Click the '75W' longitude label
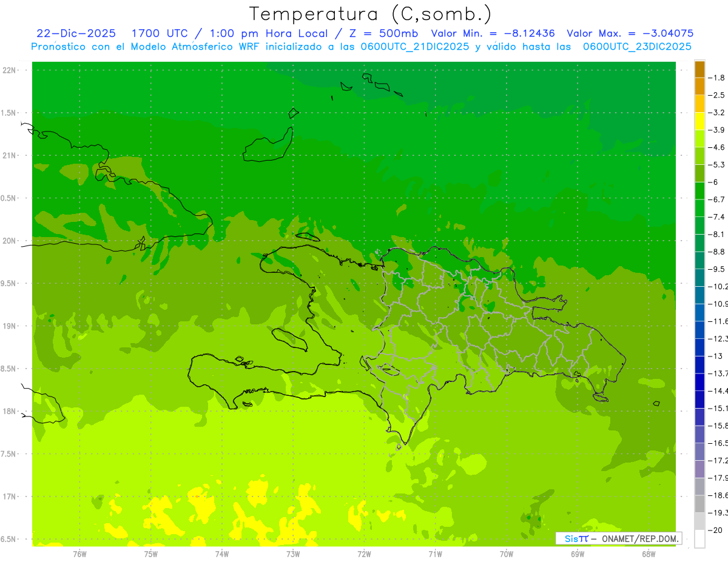 (151, 554)
